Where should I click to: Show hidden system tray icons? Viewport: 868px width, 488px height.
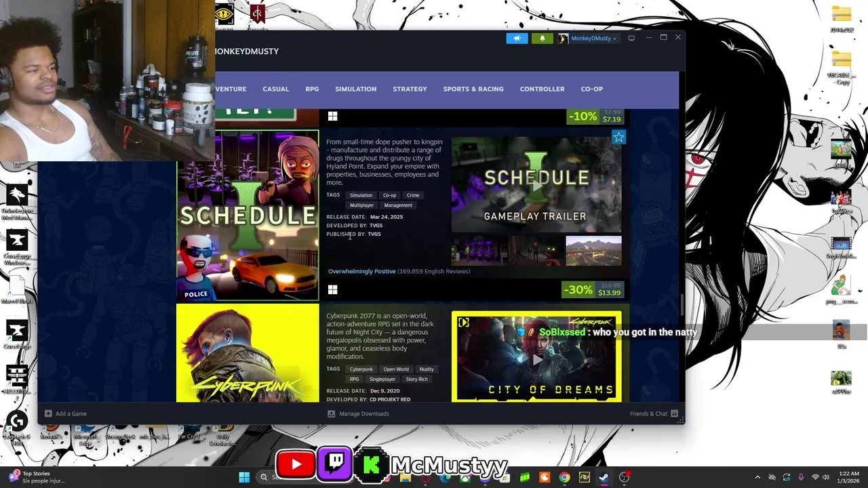[x=757, y=477]
